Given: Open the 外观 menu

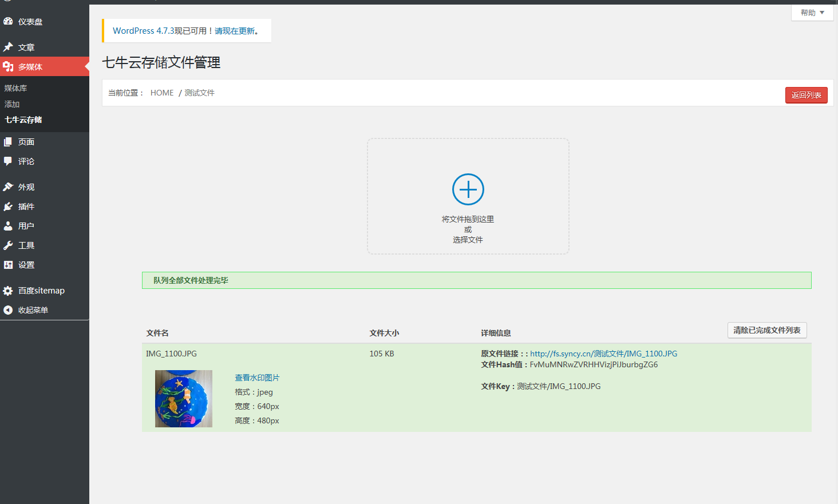Looking at the screenshot, I should pyautogui.click(x=45, y=187).
